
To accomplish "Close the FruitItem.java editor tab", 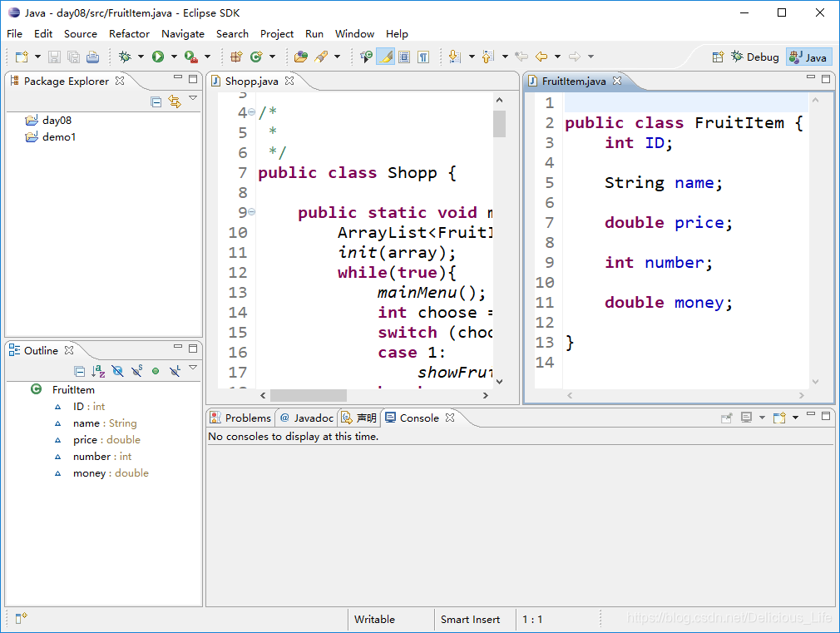I will [617, 81].
